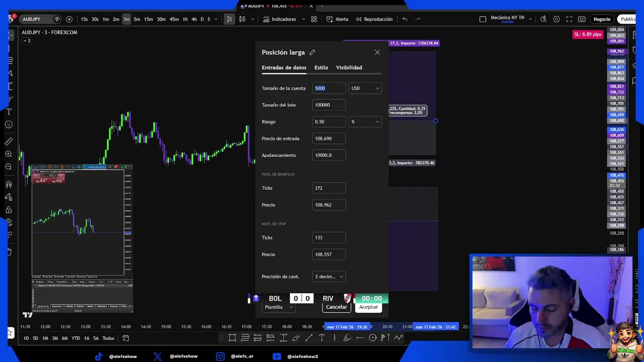
Task: Select the 15s timeframe
Action: (x=85, y=19)
